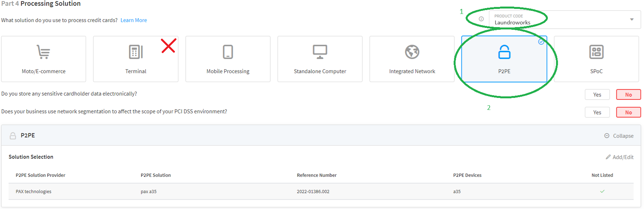This screenshot has height=209, width=644.
Task: Click the pencil icon next to Add/Edit
Action: (608, 157)
